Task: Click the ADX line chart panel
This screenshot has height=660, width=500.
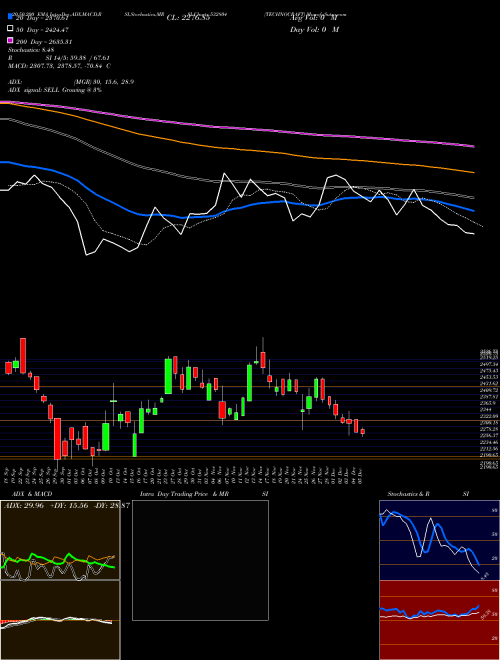Action: coord(60,540)
